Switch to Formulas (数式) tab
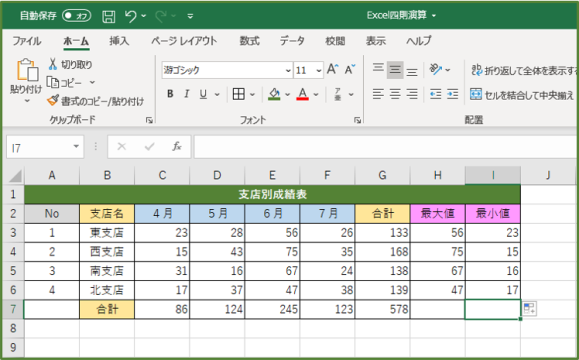 click(x=249, y=41)
